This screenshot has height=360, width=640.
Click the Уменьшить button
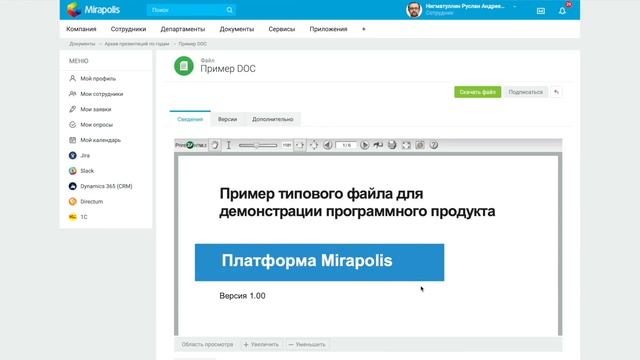307,344
